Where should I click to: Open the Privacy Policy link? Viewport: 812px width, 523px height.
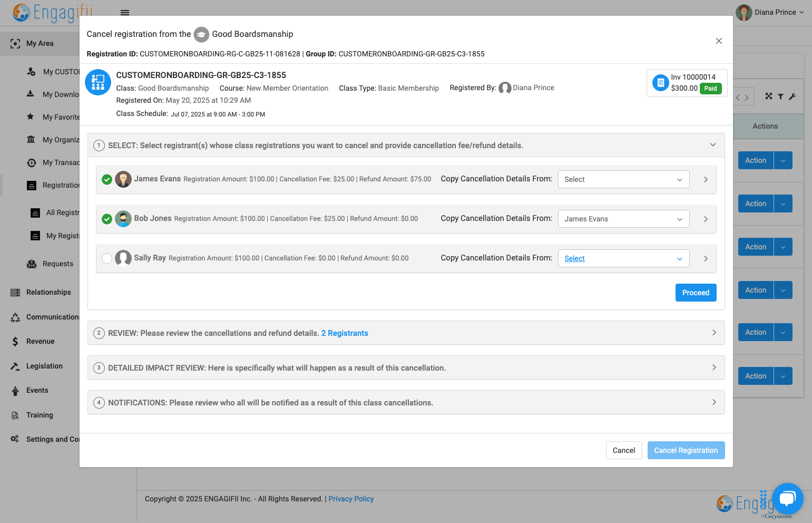point(351,499)
